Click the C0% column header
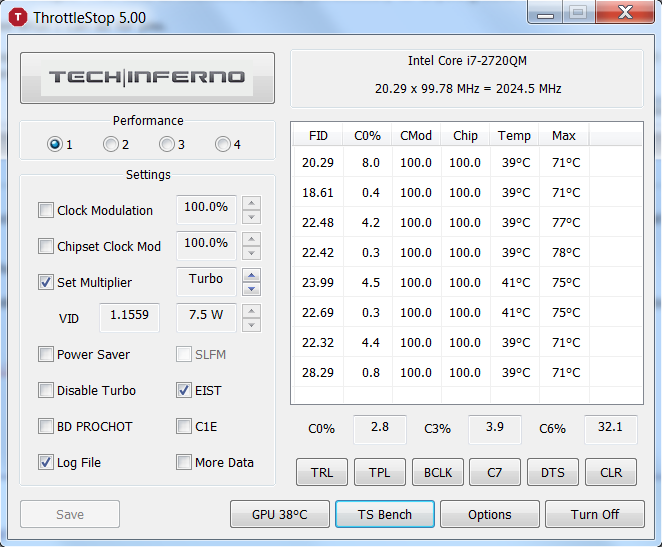The height and width of the screenshot is (547, 662). pos(367,135)
